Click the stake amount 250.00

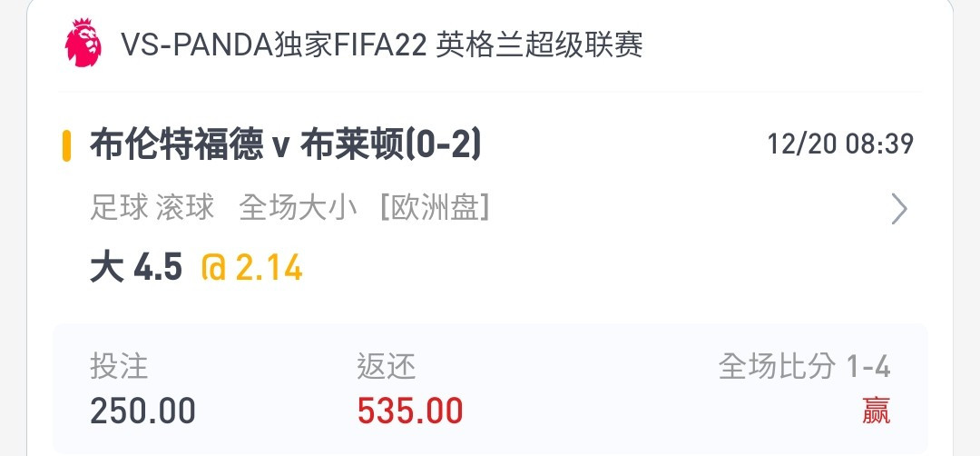coord(142,411)
